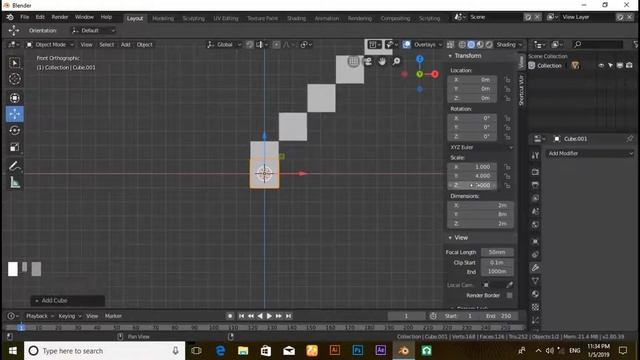Open the Object Data triangle properties tab
The height and width of the screenshot is (360, 640).
[x=535, y=281]
